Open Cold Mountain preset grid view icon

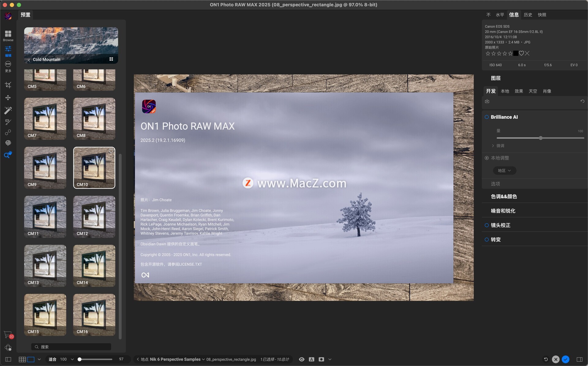pyautogui.click(x=111, y=59)
